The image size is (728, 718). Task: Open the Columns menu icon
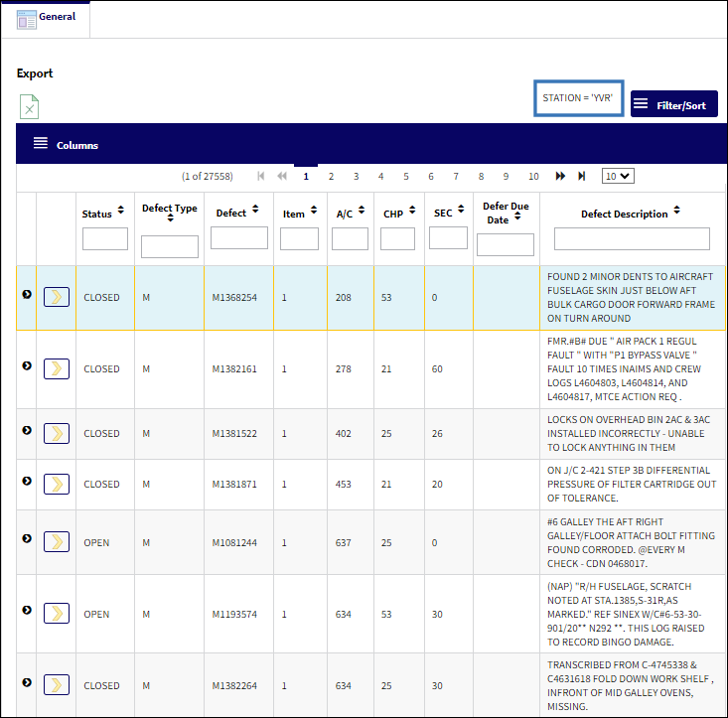click(41, 143)
